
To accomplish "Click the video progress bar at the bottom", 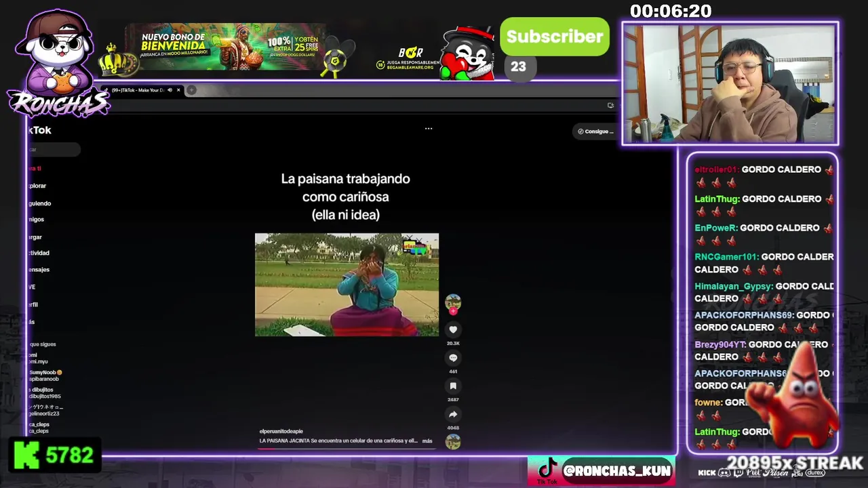I will [x=346, y=448].
